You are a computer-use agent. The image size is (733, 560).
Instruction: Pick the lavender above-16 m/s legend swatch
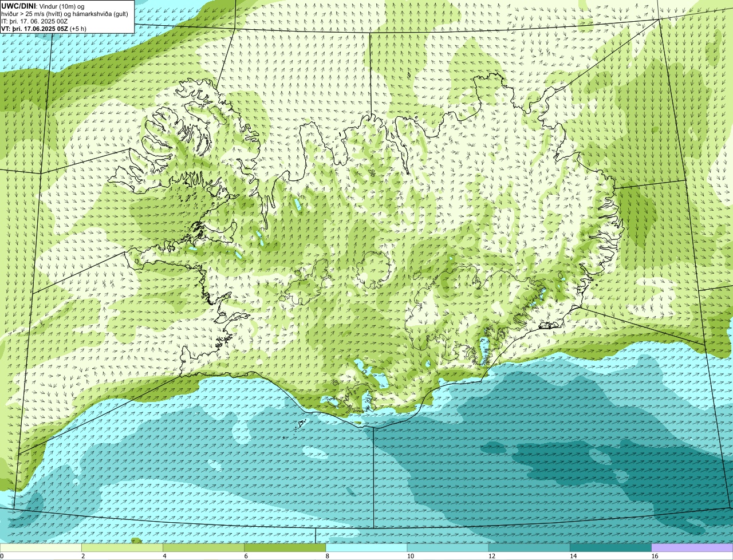[x=692, y=548]
